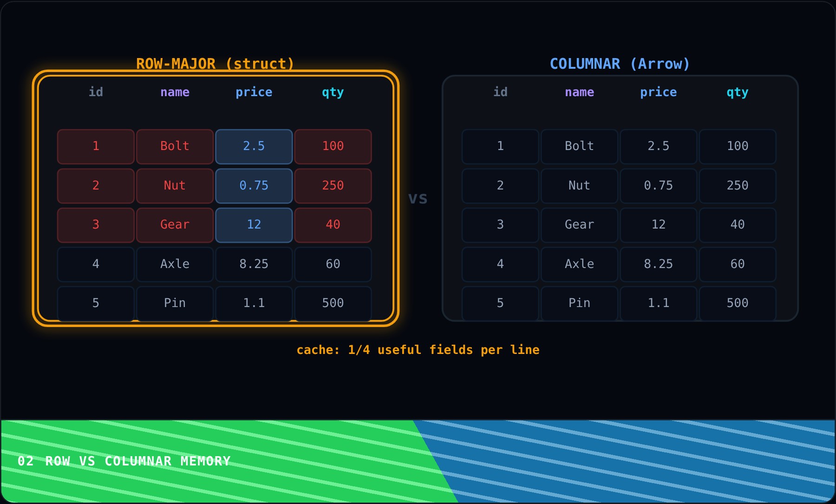Click the red id 3 cell in row-major table
Screen dimensions: 836x504
pyautogui.click(x=96, y=225)
